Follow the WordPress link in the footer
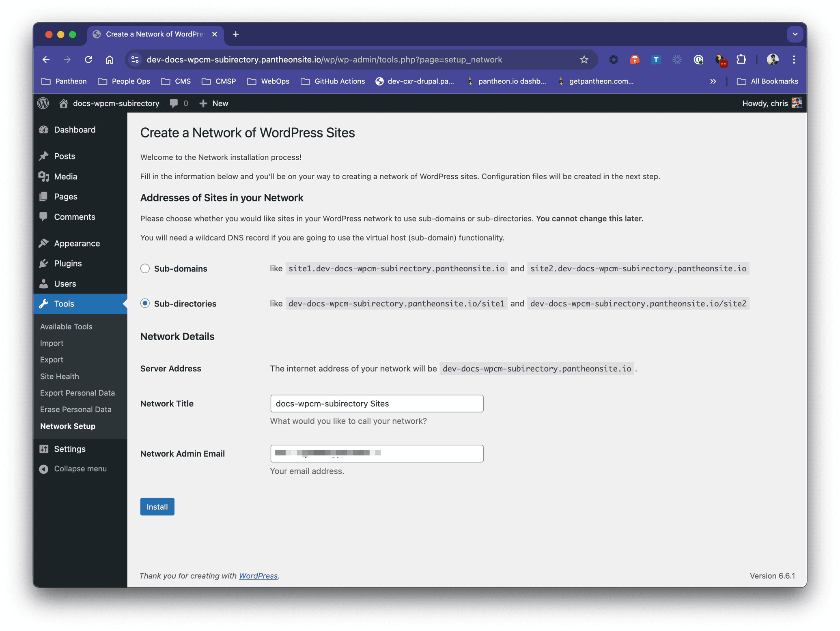840x631 pixels. coord(258,575)
